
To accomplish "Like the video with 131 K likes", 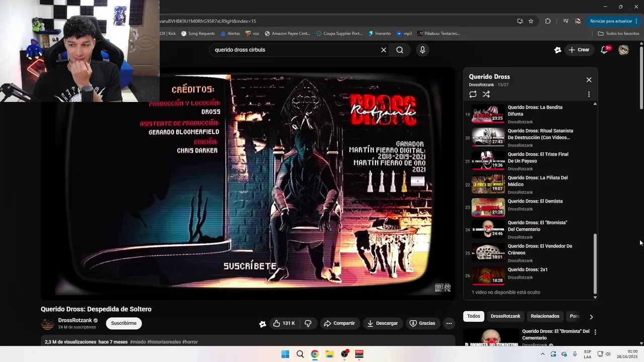I will coord(284,323).
